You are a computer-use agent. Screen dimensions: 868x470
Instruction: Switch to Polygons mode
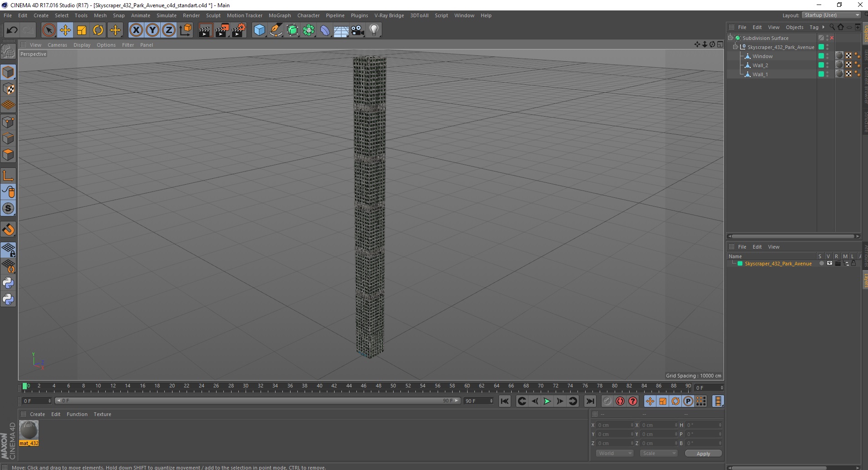tap(8, 154)
